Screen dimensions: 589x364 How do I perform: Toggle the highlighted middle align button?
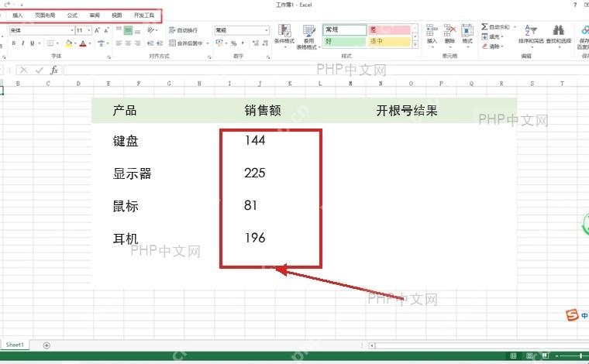coord(128,30)
